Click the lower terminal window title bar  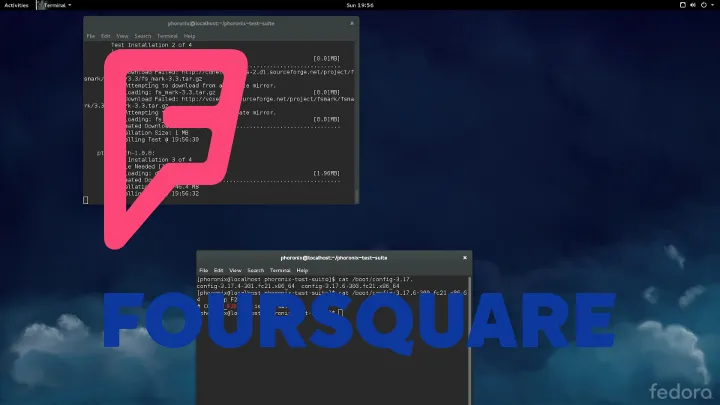click(x=334, y=258)
